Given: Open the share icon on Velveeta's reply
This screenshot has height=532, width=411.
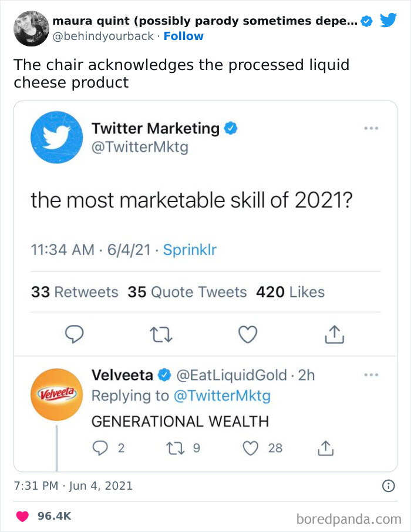Looking at the screenshot, I should (327, 448).
